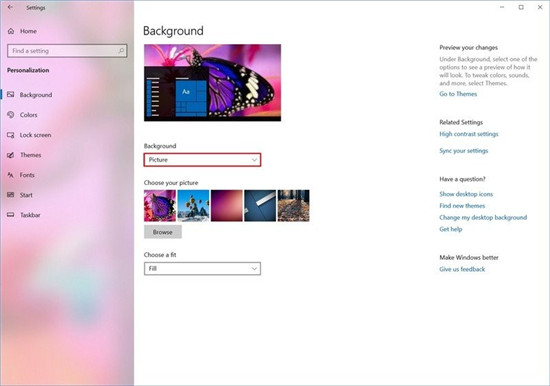Choose the solid magenta gradient picture
550x386 pixels.
(227, 206)
